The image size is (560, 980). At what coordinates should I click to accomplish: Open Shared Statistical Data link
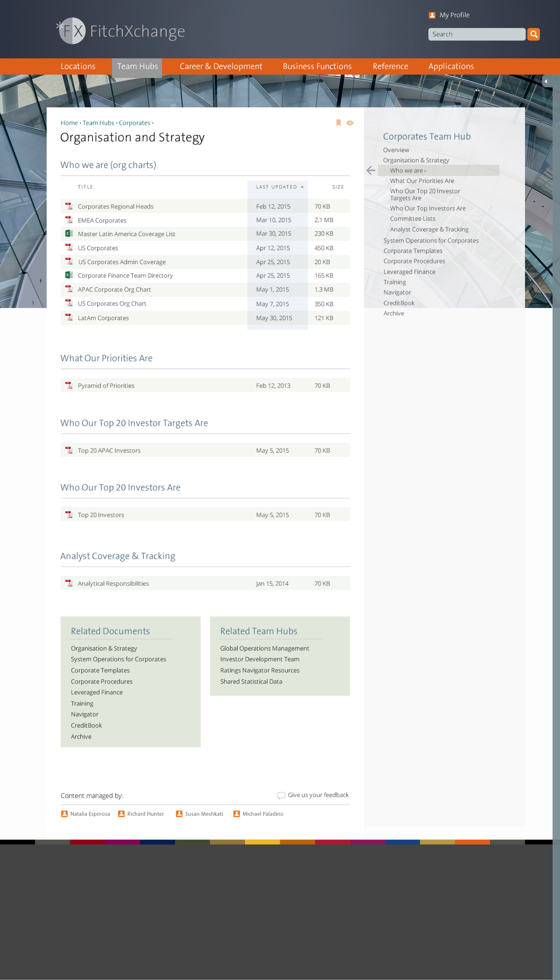251,681
